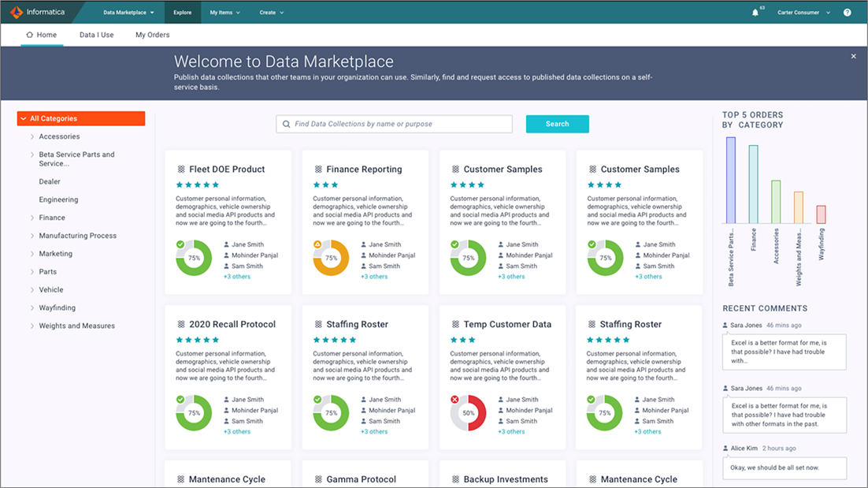Click Fleet DOE Product collection icon
The image size is (868, 488).
[x=181, y=169]
